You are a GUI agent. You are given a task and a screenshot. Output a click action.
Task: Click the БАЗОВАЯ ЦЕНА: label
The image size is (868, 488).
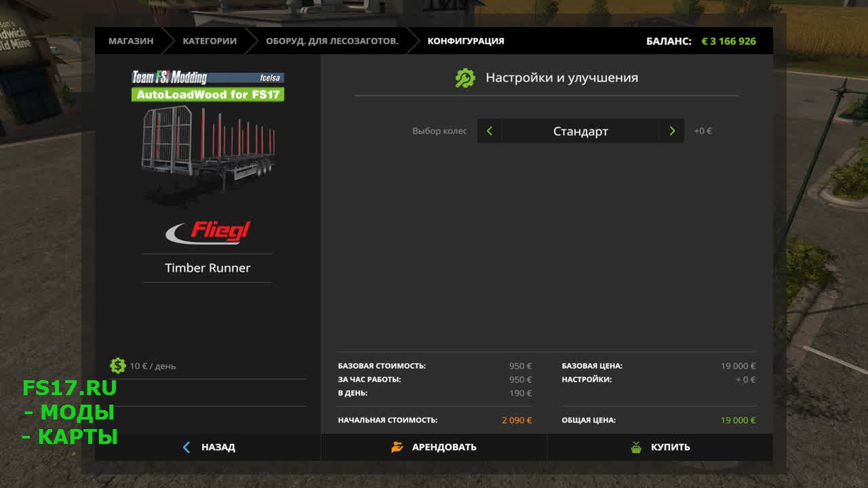(592, 366)
